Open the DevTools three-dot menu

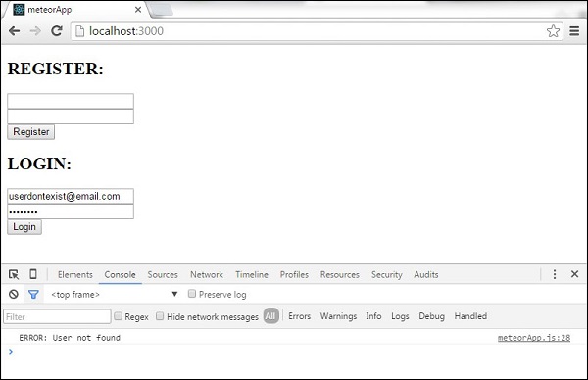click(x=555, y=274)
